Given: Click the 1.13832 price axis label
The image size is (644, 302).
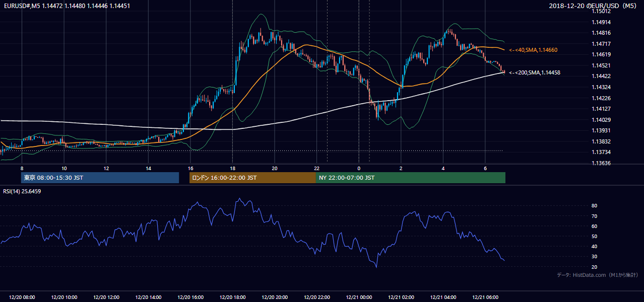Looking at the screenshot, I should [x=601, y=141].
